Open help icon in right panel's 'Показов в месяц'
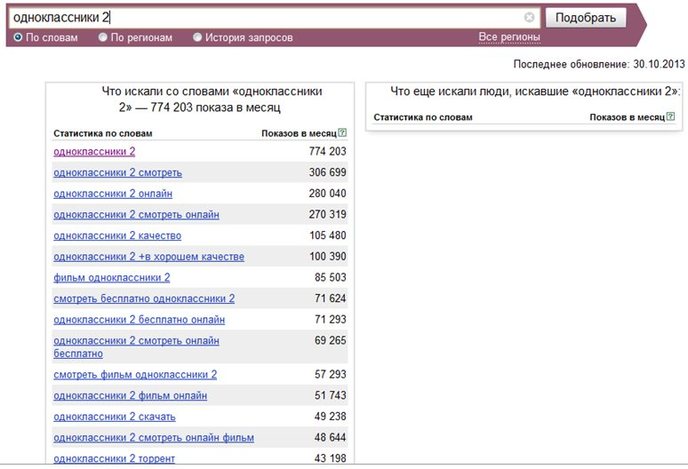Screen dimensions: 688x469 [670, 116]
